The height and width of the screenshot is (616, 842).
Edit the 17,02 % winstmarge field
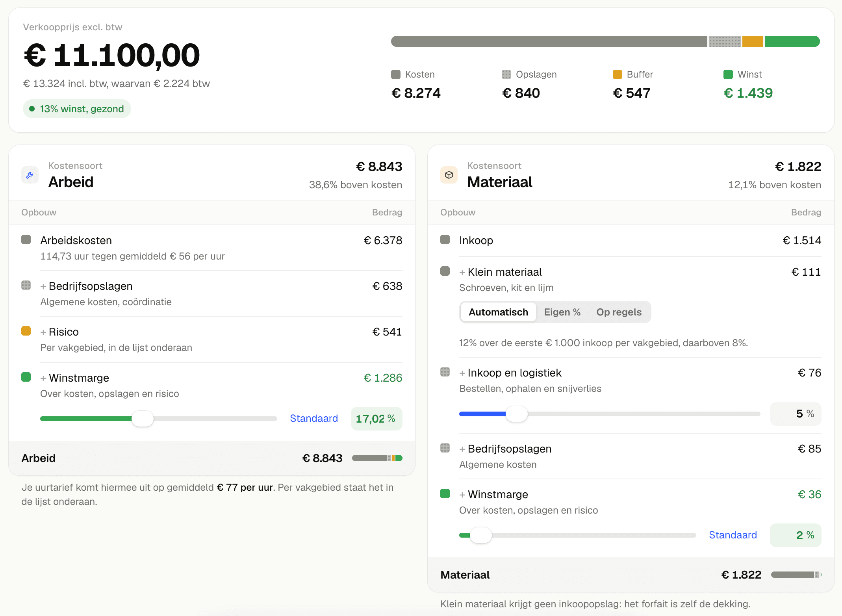click(376, 419)
